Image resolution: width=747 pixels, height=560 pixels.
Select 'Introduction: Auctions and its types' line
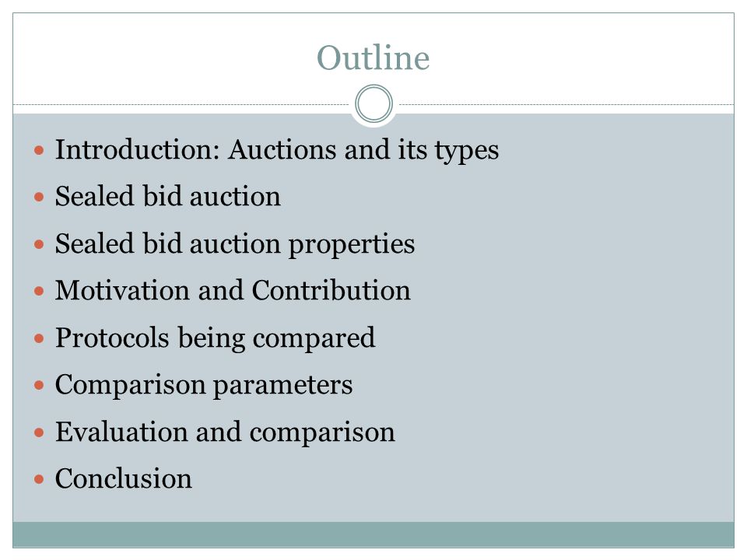click(x=277, y=150)
